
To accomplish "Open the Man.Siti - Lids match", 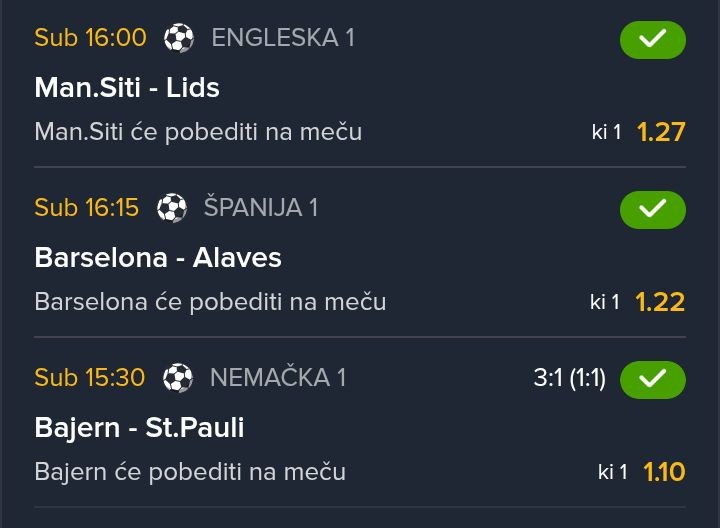I will click(x=127, y=88).
